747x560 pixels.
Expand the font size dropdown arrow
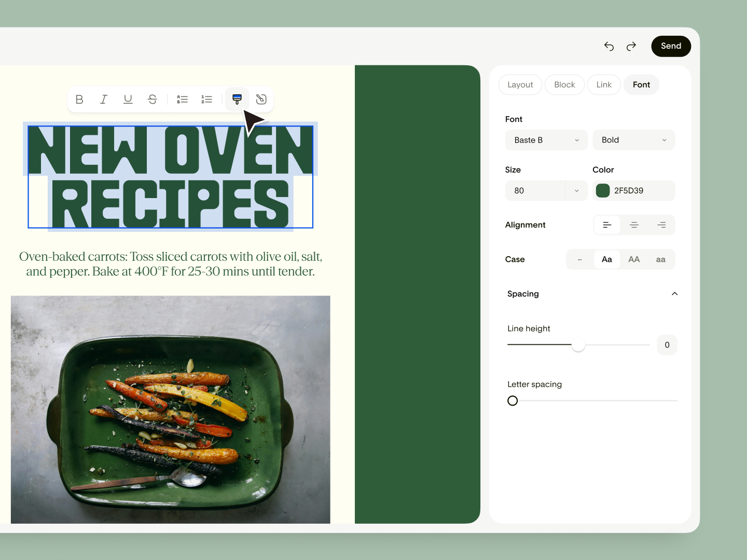point(577,191)
